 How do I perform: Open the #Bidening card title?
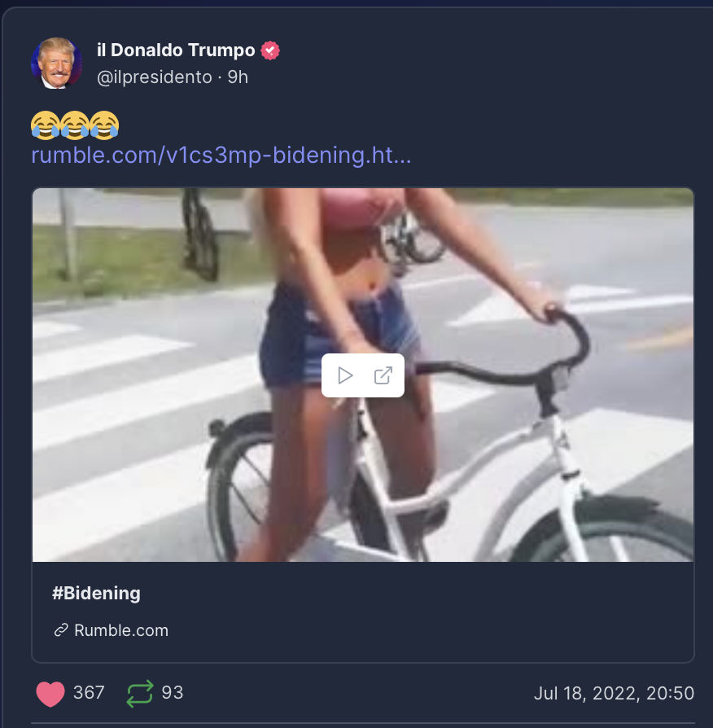pos(96,594)
